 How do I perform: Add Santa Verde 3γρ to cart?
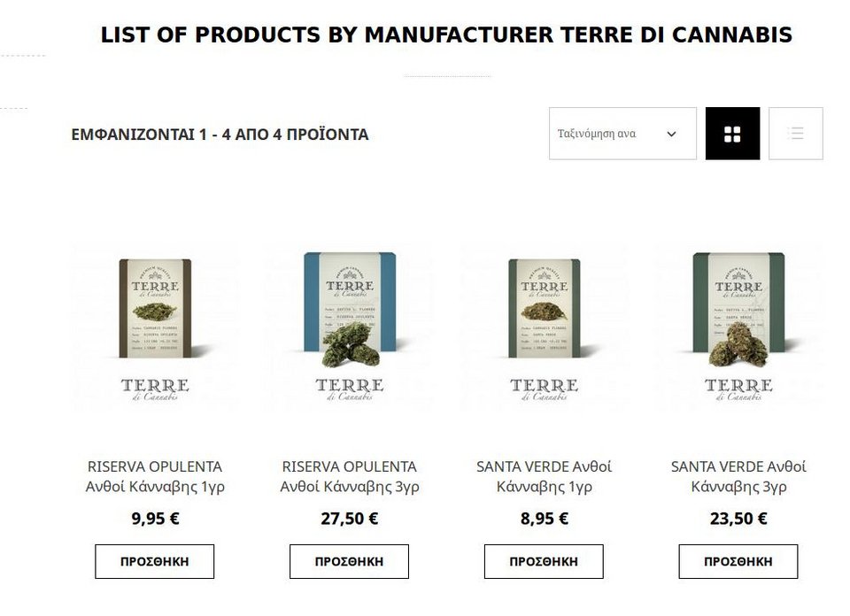tap(738, 561)
